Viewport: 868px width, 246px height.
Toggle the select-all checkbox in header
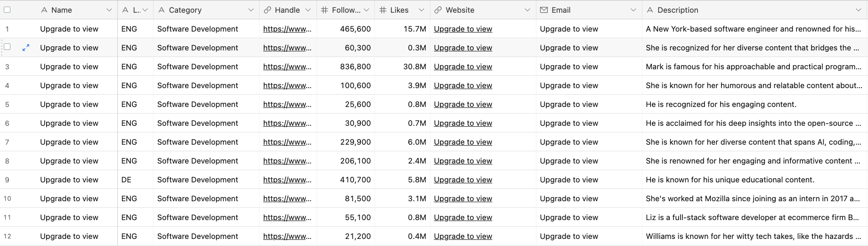[x=7, y=9]
